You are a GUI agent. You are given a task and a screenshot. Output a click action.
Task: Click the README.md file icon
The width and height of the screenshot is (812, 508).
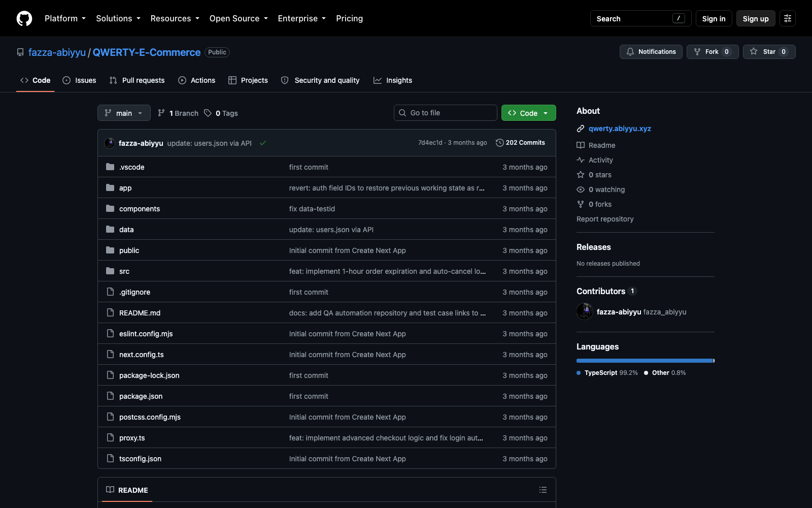point(110,312)
